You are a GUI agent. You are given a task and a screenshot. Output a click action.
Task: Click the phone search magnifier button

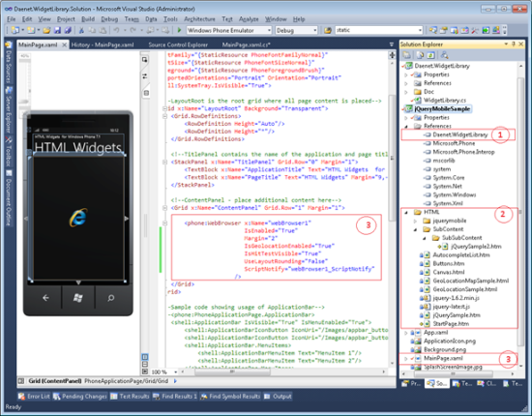click(x=110, y=298)
